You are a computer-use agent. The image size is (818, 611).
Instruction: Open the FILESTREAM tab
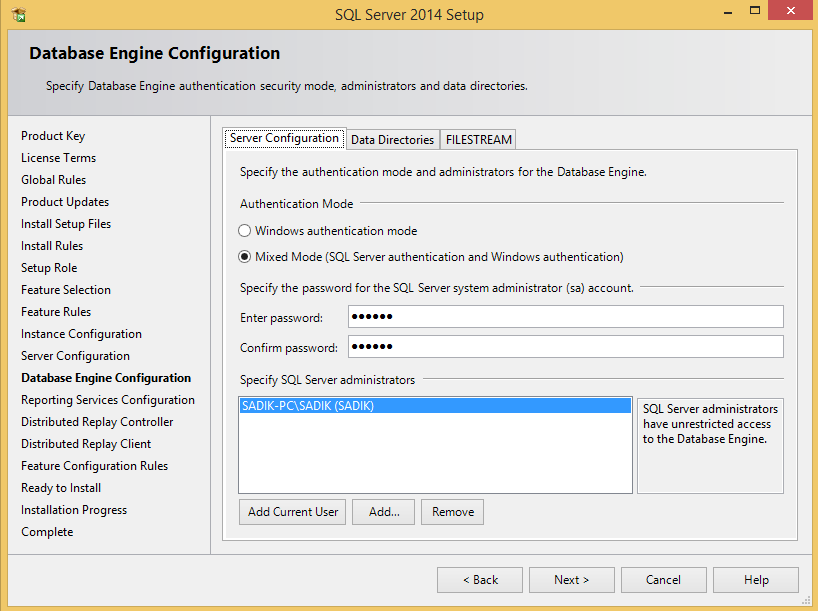[478, 140]
